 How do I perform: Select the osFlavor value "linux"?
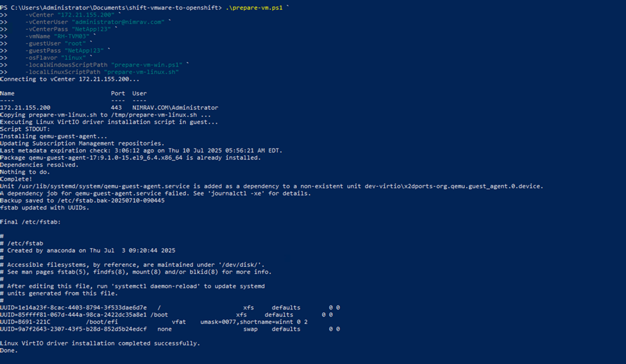[73, 58]
